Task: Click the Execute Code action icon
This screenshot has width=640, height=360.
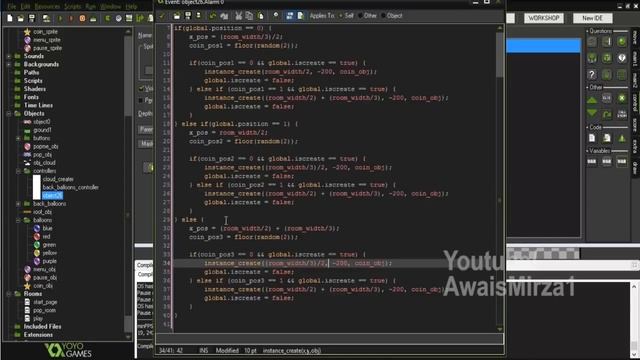Action: coord(592,138)
